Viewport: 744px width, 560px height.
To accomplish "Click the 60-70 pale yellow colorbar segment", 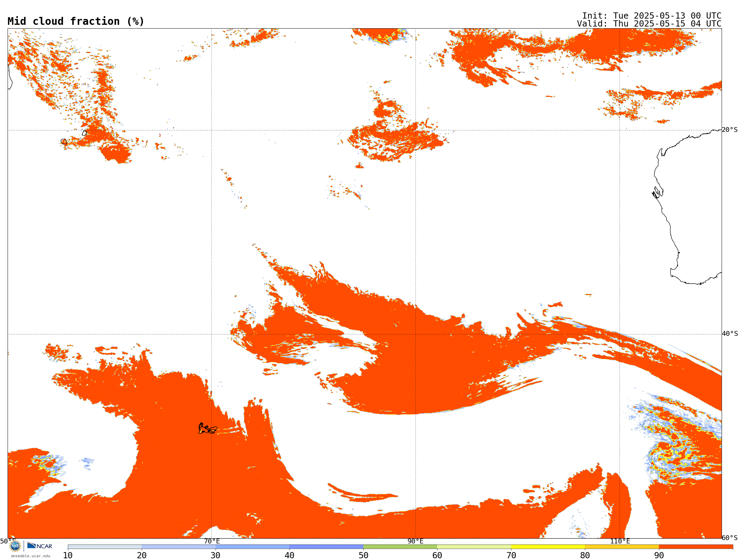I will point(474,547).
